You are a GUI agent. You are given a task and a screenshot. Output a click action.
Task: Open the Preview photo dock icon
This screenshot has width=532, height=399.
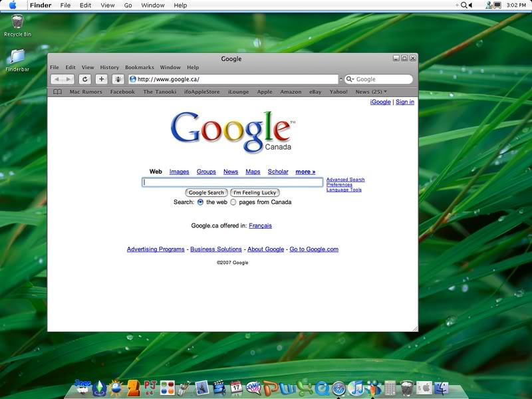click(x=201, y=388)
